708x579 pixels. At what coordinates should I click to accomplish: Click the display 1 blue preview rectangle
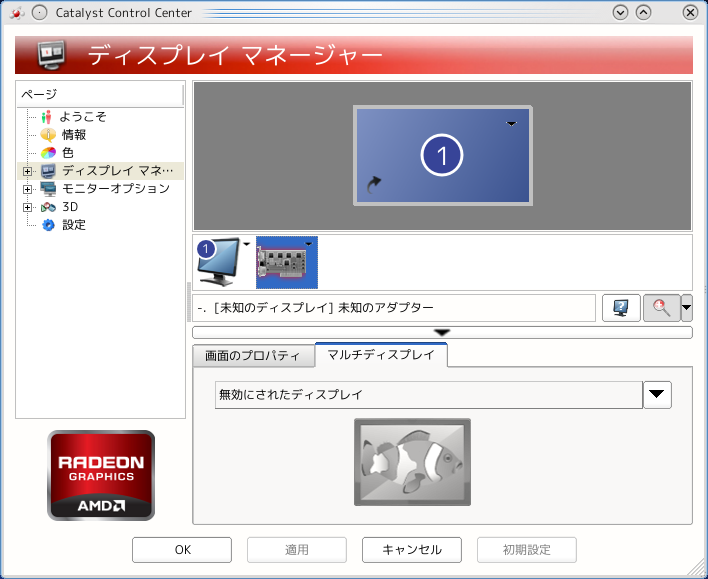coord(442,155)
